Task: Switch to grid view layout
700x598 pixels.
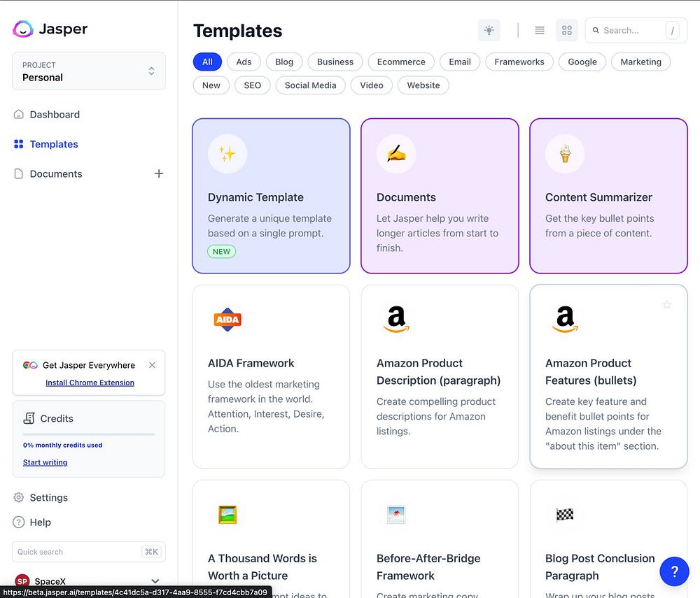Action: click(x=567, y=30)
